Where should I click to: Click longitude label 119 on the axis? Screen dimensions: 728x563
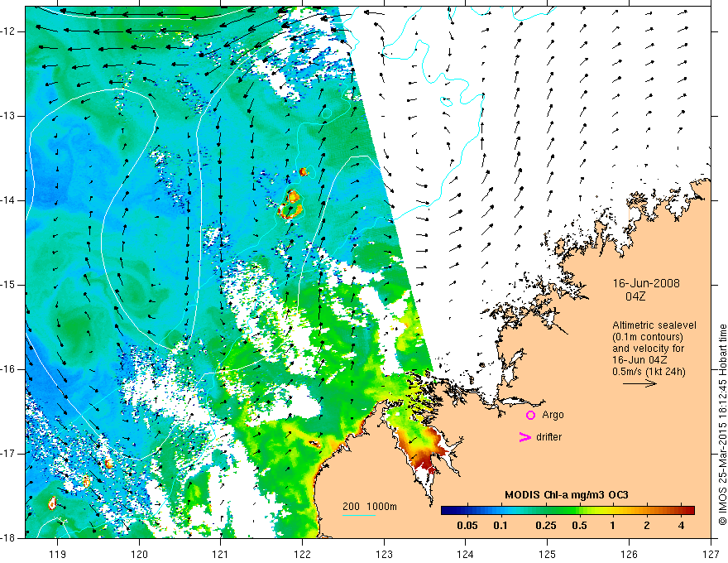(x=58, y=554)
